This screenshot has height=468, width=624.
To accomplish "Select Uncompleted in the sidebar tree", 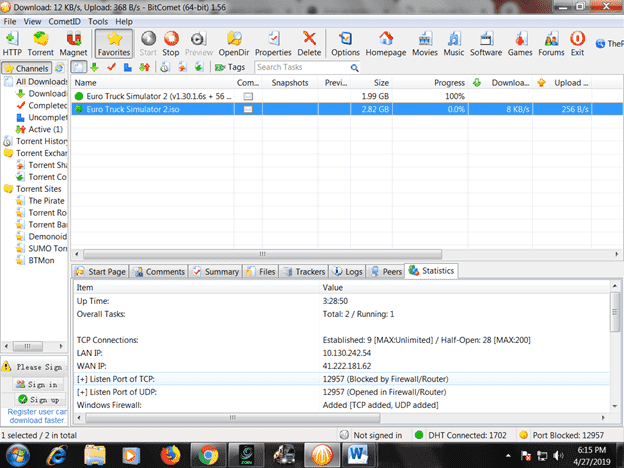I will 41,117.
